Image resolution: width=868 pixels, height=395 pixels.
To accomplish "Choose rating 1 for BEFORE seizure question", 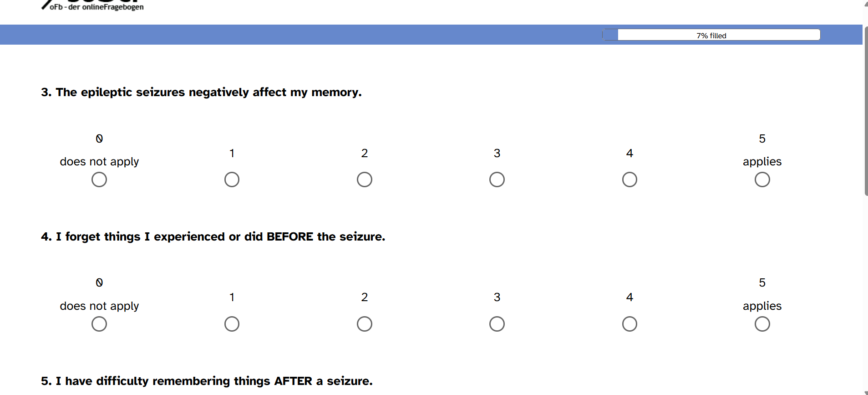I will pyautogui.click(x=232, y=324).
